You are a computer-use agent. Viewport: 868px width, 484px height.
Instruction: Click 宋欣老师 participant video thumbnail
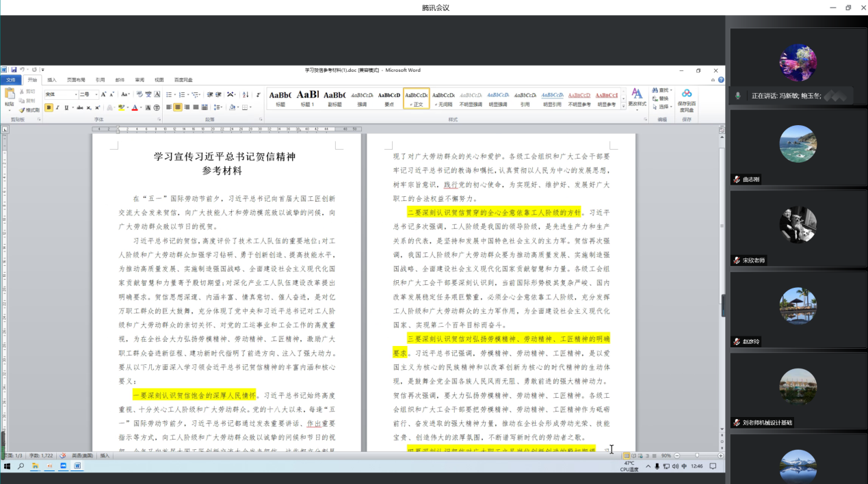(x=797, y=228)
